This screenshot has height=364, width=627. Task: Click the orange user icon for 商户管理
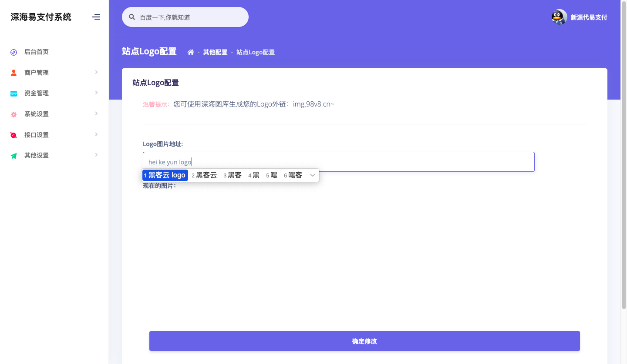[13, 73]
